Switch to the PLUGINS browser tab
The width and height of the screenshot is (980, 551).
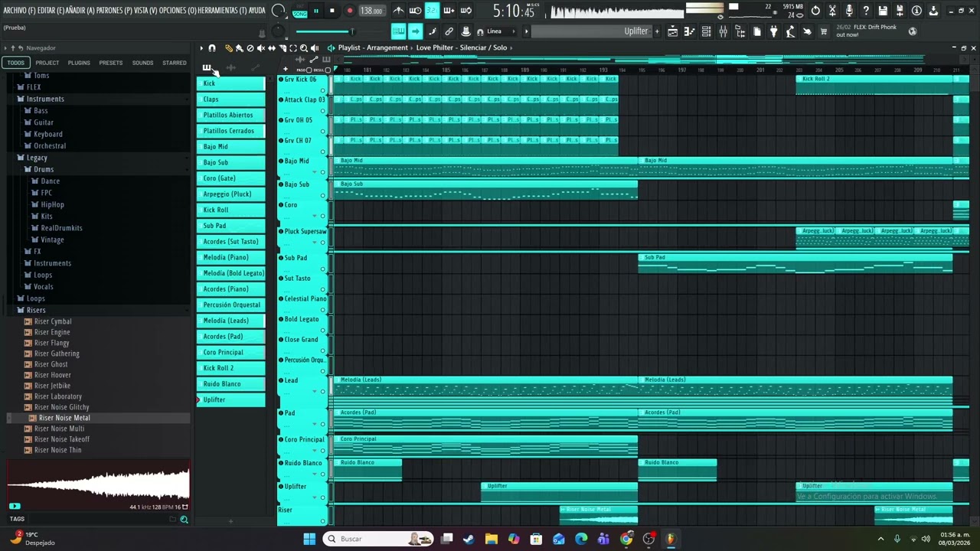[79, 63]
